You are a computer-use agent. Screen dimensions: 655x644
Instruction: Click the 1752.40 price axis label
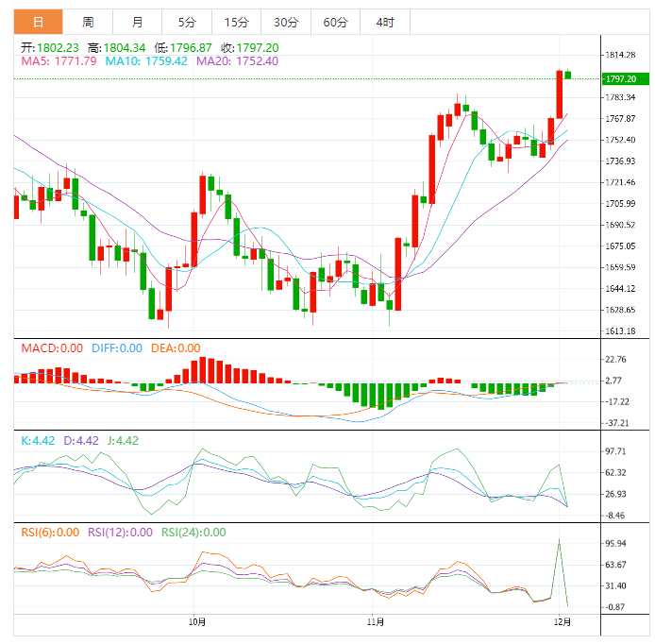tap(620, 140)
